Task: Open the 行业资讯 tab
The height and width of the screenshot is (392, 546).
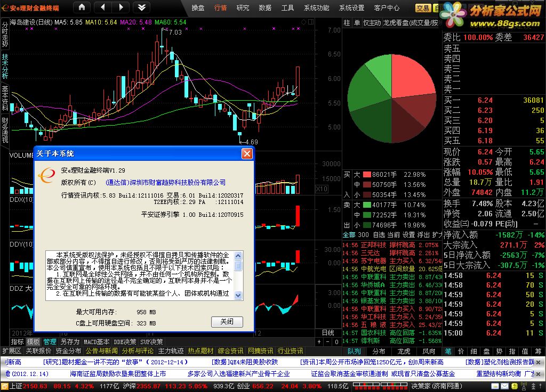Action: [291, 351]
